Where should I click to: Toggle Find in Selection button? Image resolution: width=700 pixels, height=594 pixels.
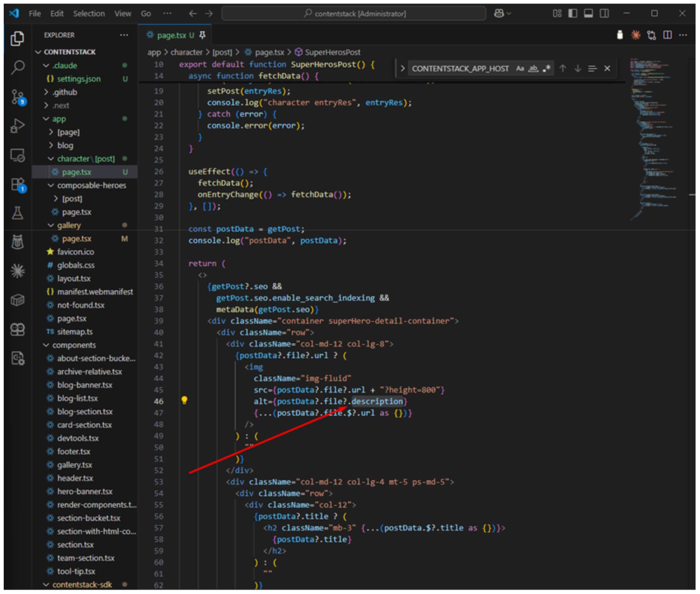click(592, 68)
